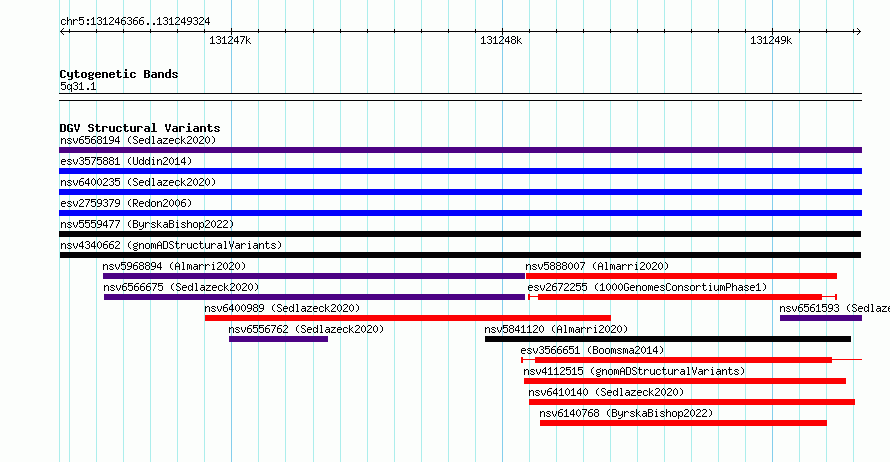Open nsv6566675 (Sedlazeck2020) label

(181, 287)
